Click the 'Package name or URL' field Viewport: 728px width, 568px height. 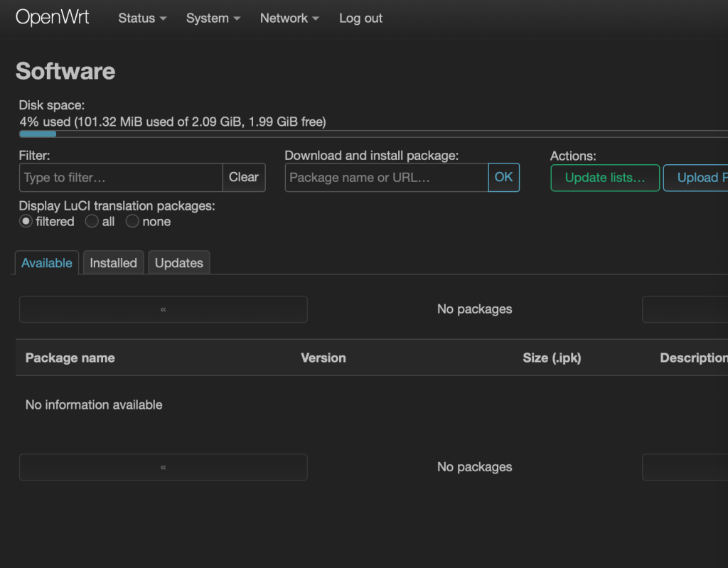point(386,178)
